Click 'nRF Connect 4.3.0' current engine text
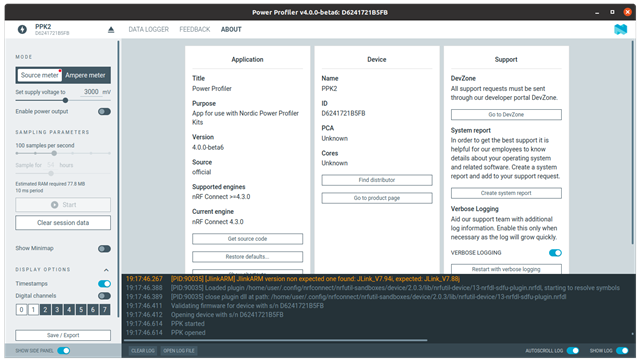 tap(218, 222)
